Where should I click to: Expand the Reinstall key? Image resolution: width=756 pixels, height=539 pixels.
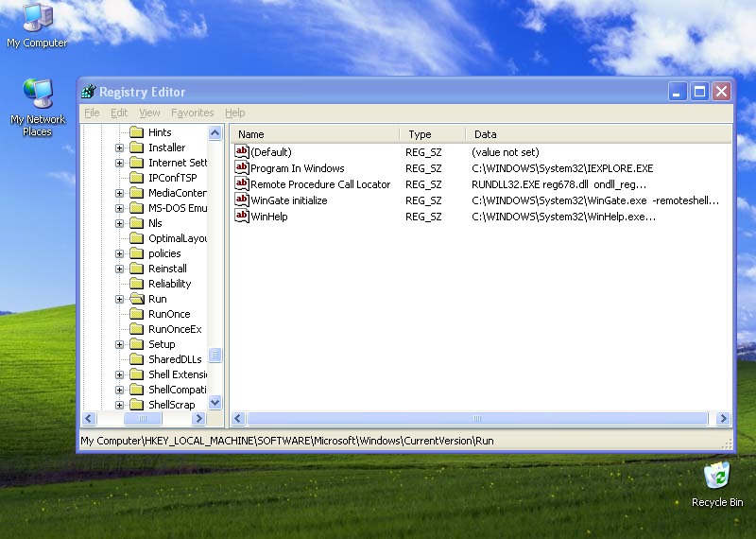click(x=119, y=269)
